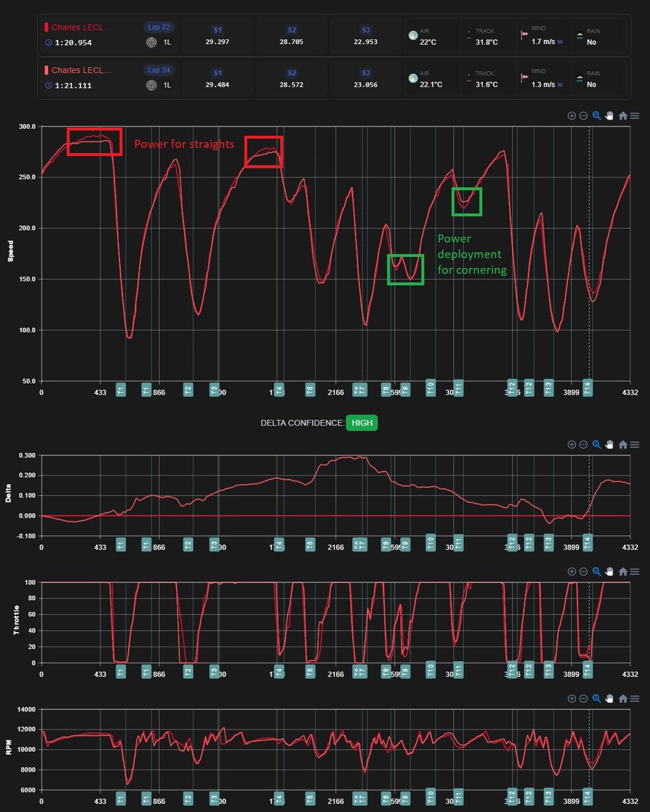Activate selection zoom on RPM chart
This screenshot has height=812, width=650.
597,699
